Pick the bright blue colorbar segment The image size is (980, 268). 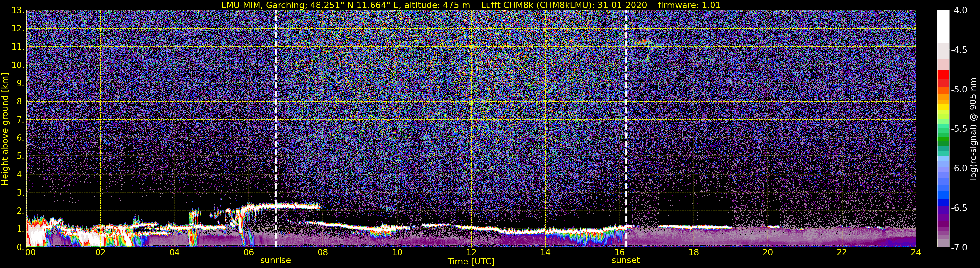pyautogui.click(x=943, y=195)
